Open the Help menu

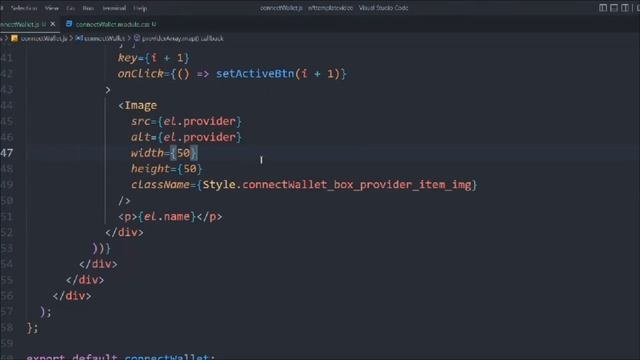(140, 8)
